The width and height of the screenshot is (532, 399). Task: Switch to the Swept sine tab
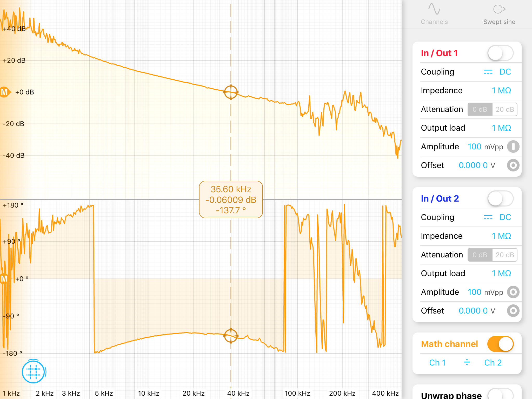click(x=499, y=14)
